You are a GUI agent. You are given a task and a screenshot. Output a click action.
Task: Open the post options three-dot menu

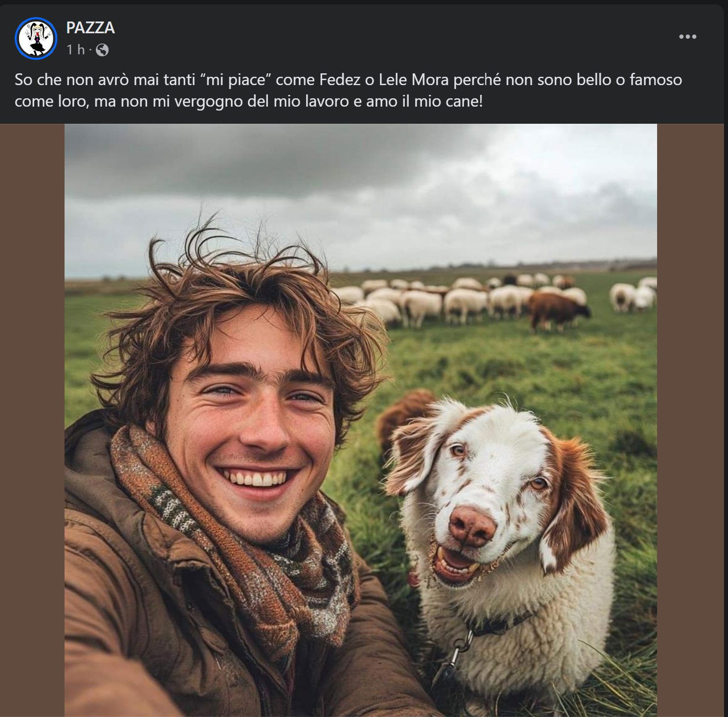click(x=687, y=37)
